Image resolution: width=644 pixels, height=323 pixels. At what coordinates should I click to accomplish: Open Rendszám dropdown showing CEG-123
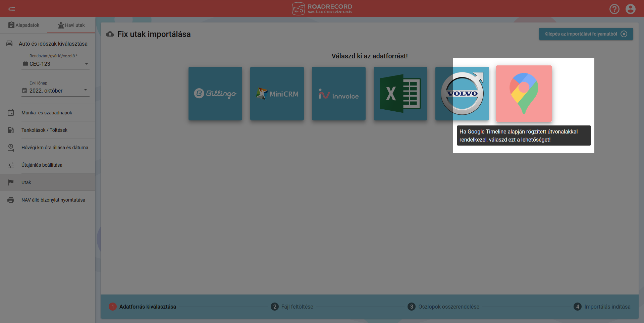coord(55,64)
